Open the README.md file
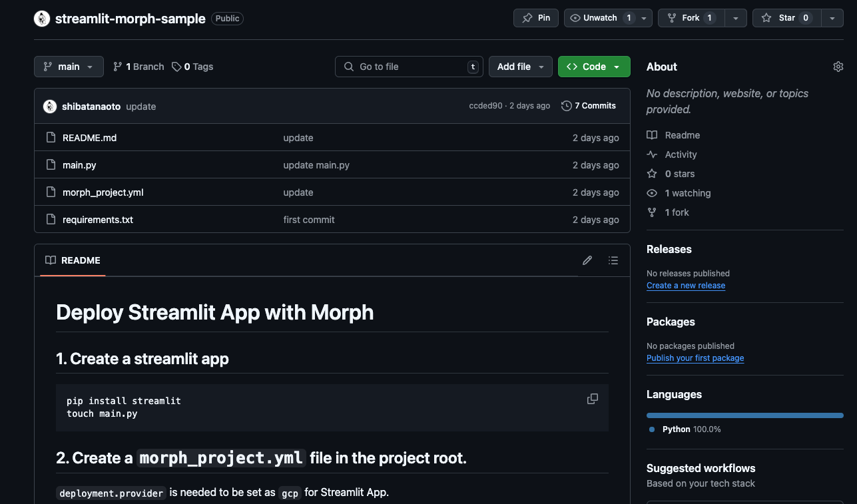Image resolution: width=857 pixels, height=504 pixels. point(89,138)
